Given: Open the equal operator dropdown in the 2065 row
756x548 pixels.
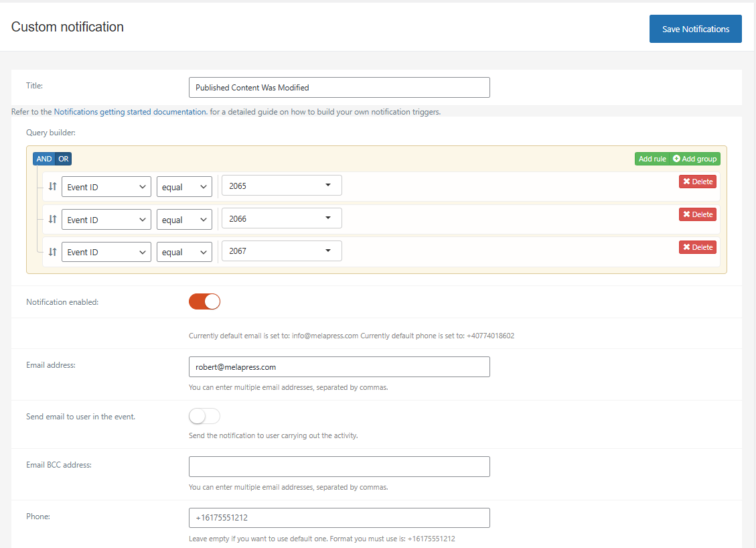Looking at the screenshot, I should pos(184,187).
